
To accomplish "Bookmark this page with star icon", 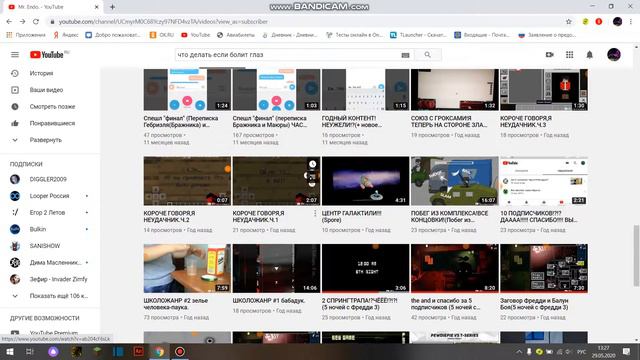I will pyautogui.click(x=569, y=22).
